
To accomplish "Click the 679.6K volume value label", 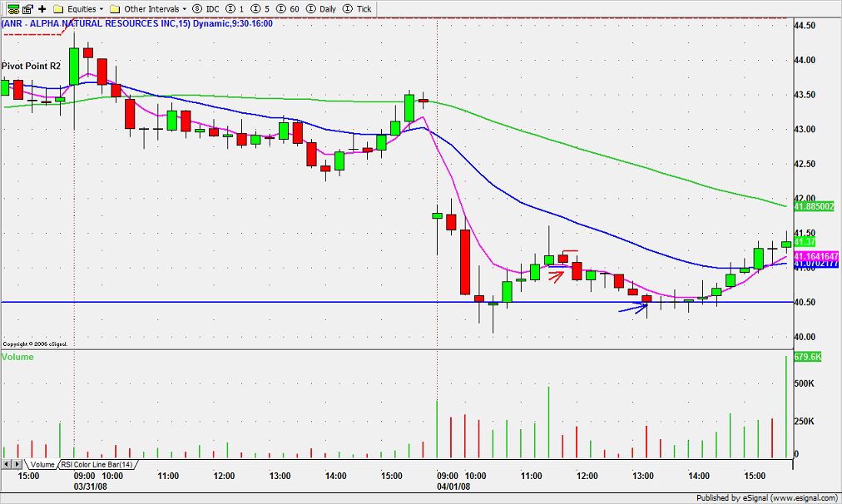I will point(807,357).
